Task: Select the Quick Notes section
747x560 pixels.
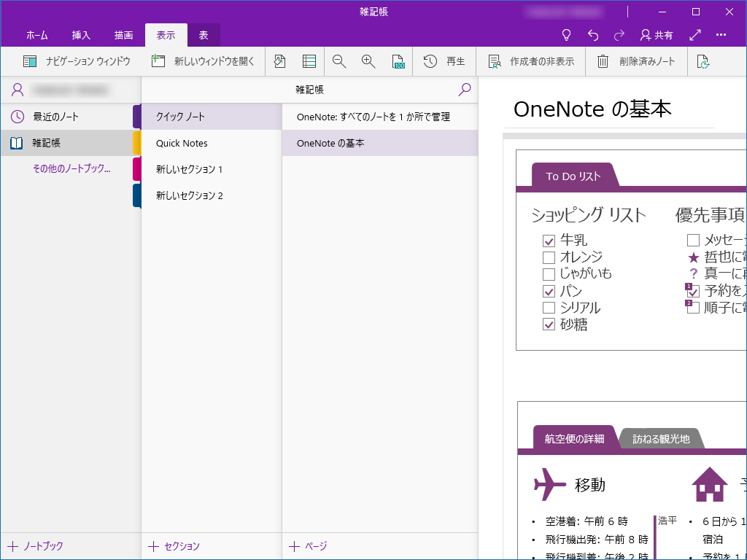Action: [212, 143]
